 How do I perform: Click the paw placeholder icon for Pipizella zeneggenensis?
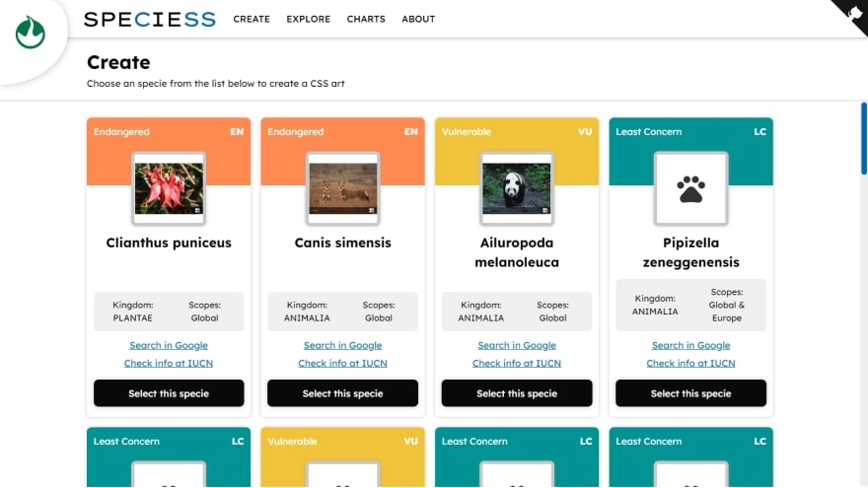(690, 188)
